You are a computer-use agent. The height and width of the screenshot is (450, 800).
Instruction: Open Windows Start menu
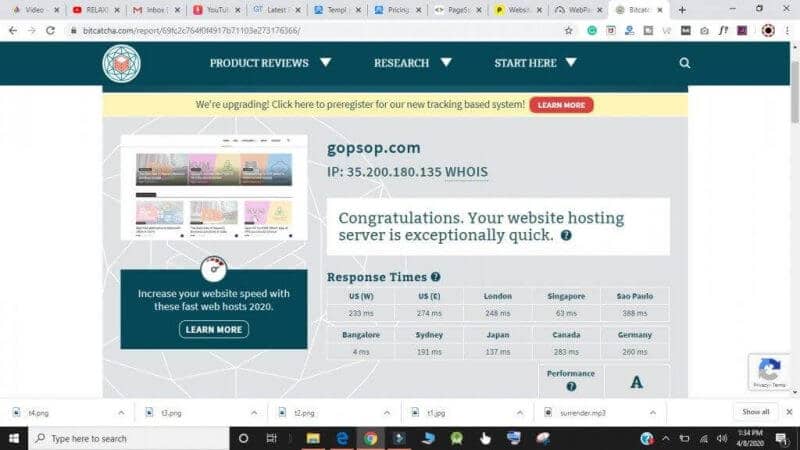pyautogui.click(x=14, y=438)
